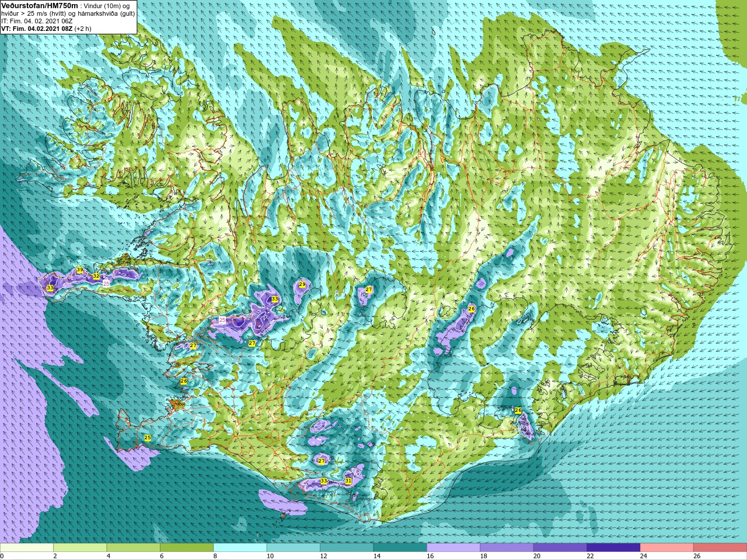The width and height of the screenshot is (747, 560).
Task: Select the yellow 31 gust label
Action: (348, 481)
